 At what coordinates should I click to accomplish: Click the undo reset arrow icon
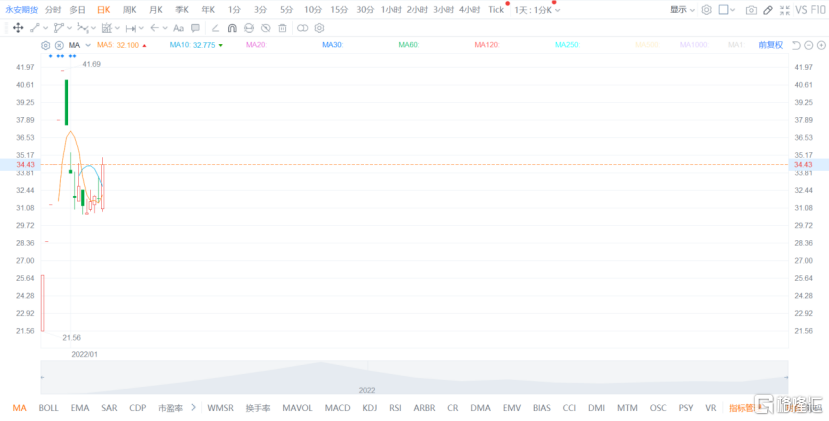pyautogui.click(x=796, y=45)
